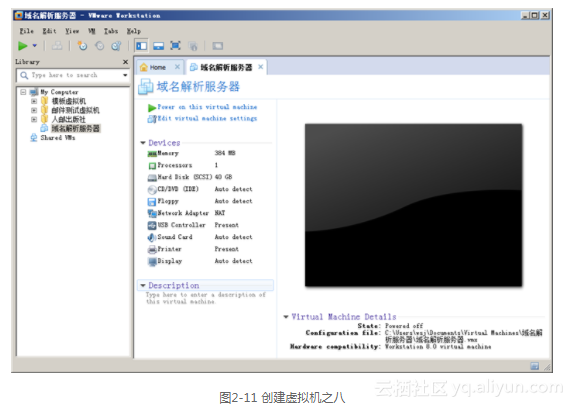This screenshot has width=574, height=408.
Task: Open the library search dropdown arrow
Action: (125, 75)
